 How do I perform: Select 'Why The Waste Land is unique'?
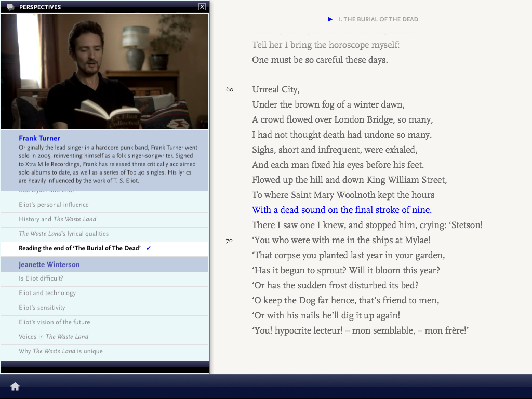tap(61, 351)
